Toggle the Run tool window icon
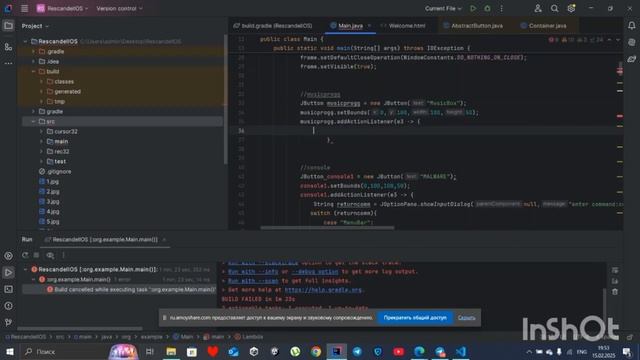 click(8, 272)
